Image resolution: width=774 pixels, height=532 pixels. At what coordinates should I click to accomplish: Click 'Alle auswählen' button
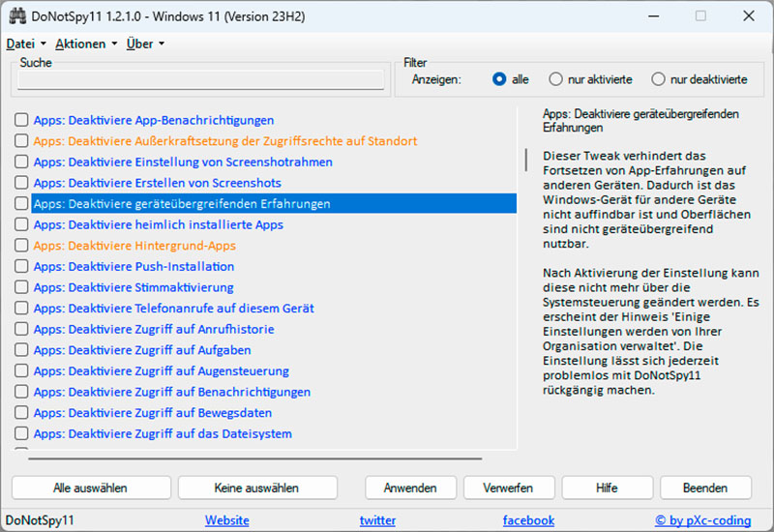click(91, 488)
